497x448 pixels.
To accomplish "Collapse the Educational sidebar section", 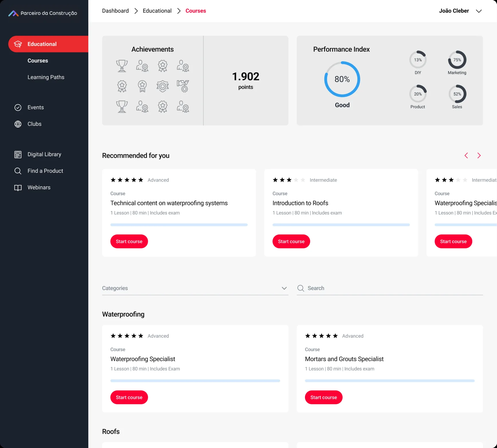I will [x=48, y=44].
